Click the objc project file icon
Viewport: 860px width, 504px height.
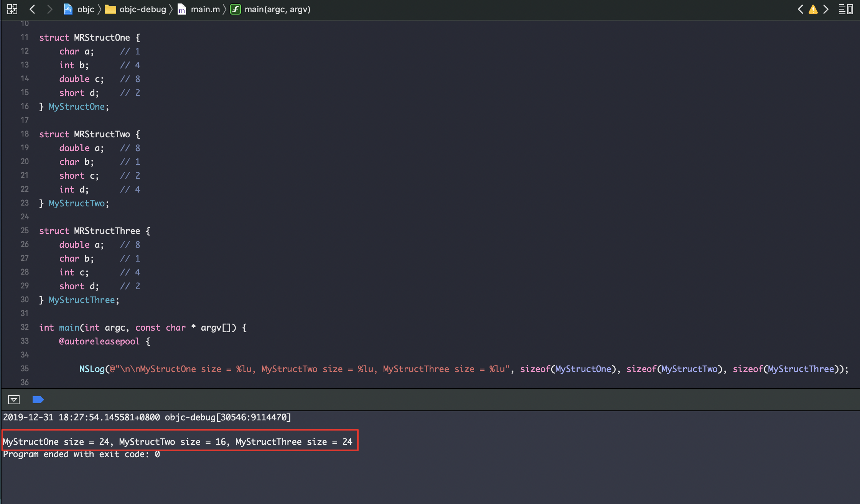click(x=68, y=9)
